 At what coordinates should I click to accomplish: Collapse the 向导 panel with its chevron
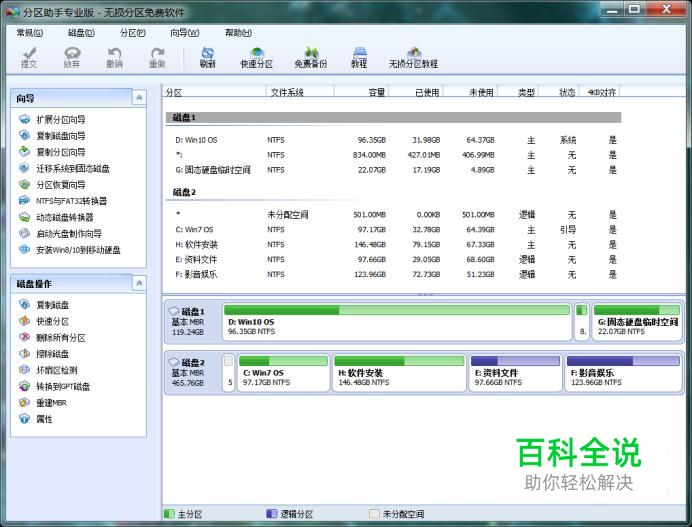pyautogui.click(x=139, y=98)
